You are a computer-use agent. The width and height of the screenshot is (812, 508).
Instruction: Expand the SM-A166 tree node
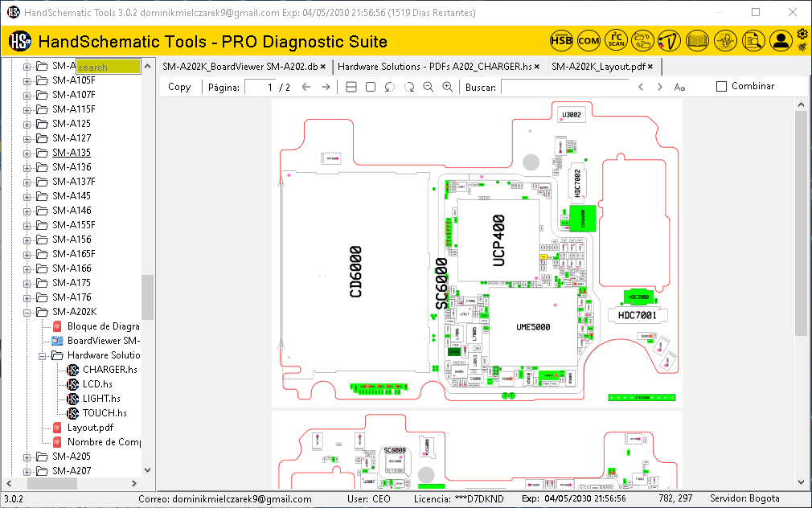[x=27, y=269]
